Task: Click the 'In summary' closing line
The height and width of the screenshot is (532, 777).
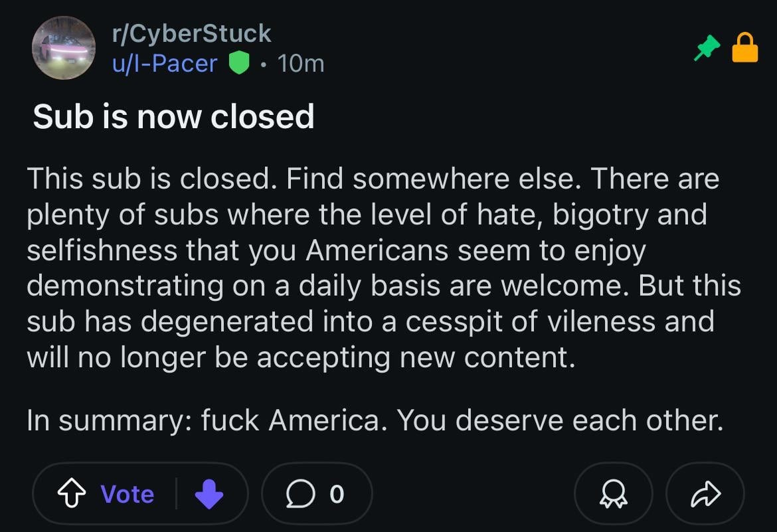Action: (x=375, y=420)
